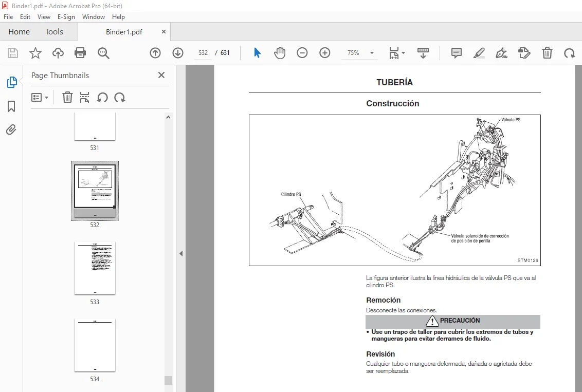Switch to the Tools tab
The image size is (582, 392).
[x=54, y=32]
